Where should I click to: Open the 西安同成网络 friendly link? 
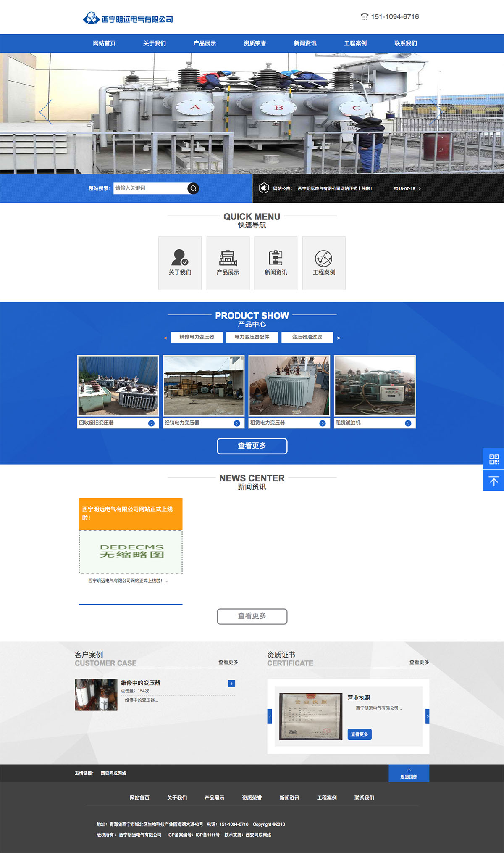coord(113,773)
